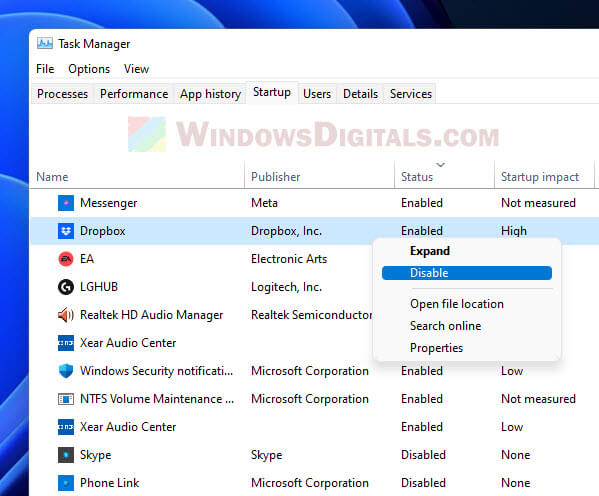Click the Skype app icon
The height and width of the screenshot is (496, 599).
66,455
